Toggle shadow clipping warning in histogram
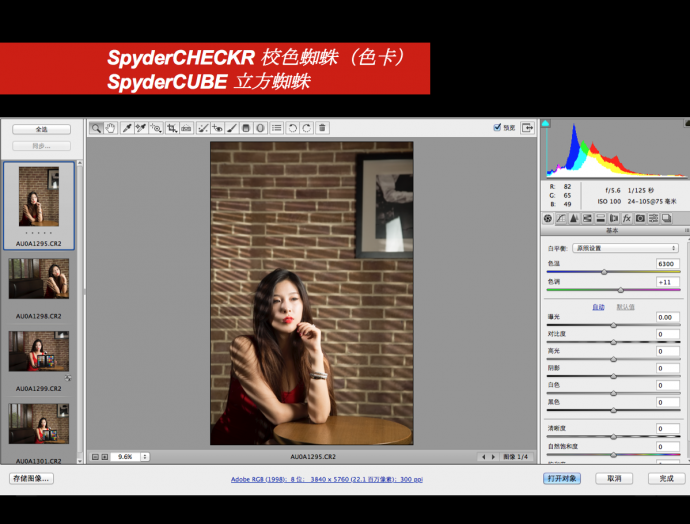Viewport: 690px width, 524px height. tap(548, 125)
